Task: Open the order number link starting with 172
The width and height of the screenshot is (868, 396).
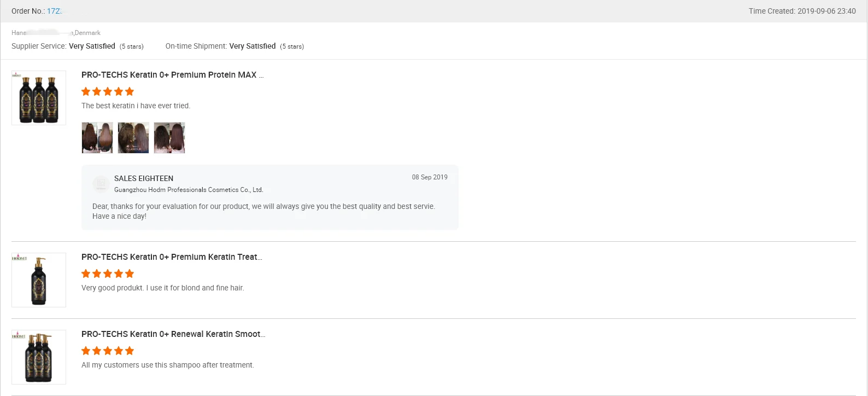Action: (54, 11)
